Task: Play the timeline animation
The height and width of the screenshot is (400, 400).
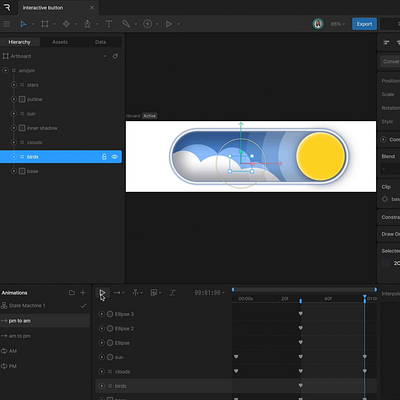Action: (x=102, y=293)
